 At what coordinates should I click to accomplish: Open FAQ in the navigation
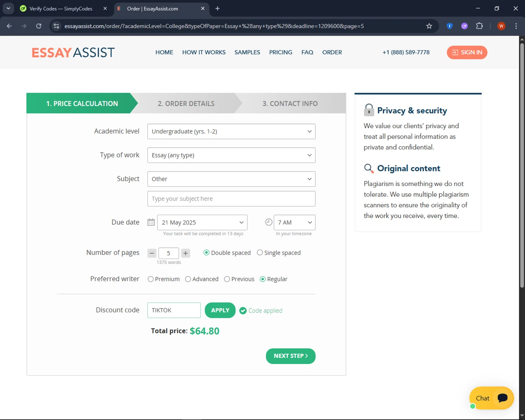(307, 52)
